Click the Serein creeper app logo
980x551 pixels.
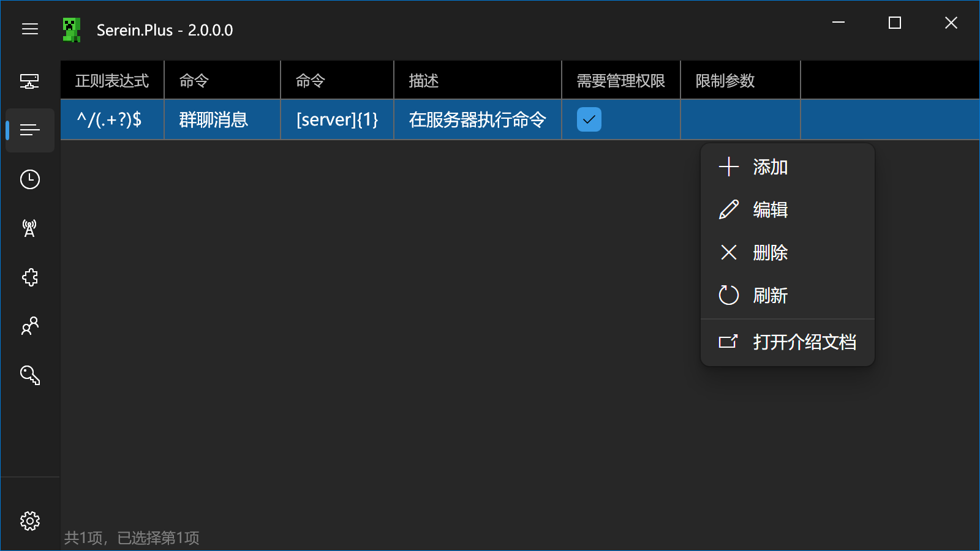click(72, 30)
